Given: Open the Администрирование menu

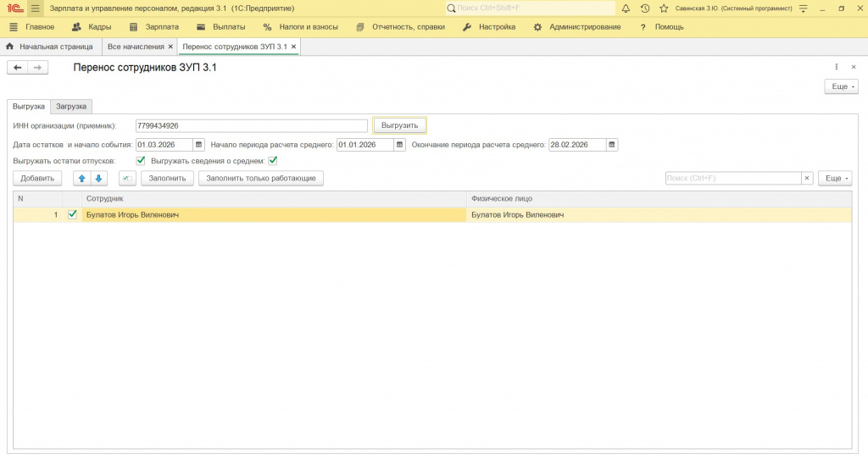Looking at the screenshot, I should pyautogui.click(x=585, y=27).
